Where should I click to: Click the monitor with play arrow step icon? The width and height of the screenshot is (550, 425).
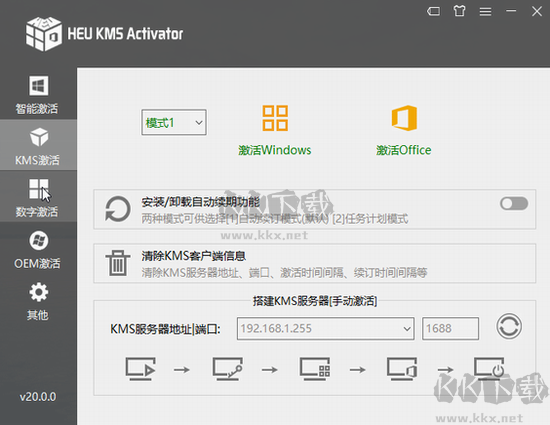141,369
